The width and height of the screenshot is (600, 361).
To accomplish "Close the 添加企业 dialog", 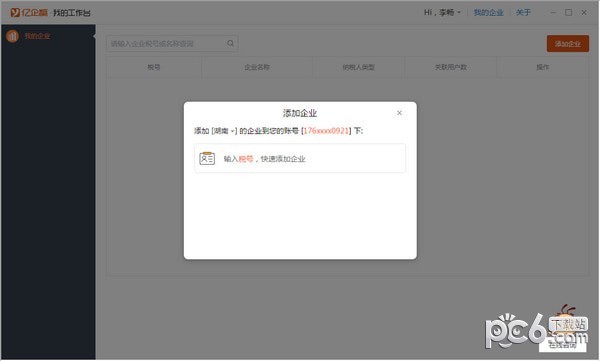I will [399, 113].
